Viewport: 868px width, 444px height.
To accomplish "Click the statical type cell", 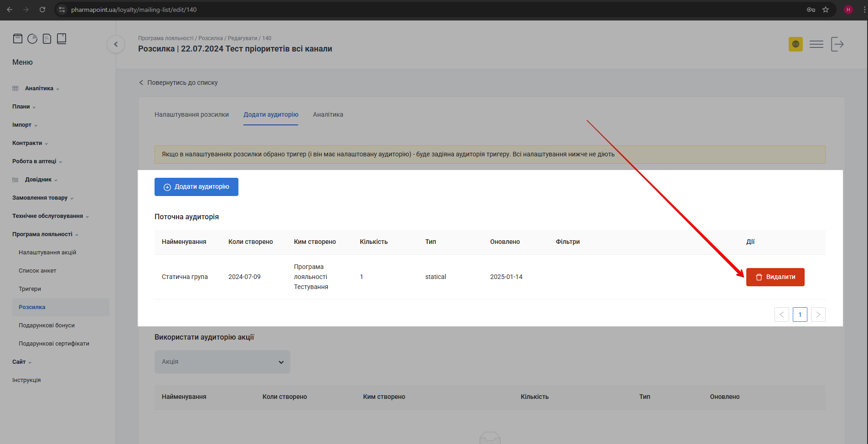I will (x=436, y=277).
